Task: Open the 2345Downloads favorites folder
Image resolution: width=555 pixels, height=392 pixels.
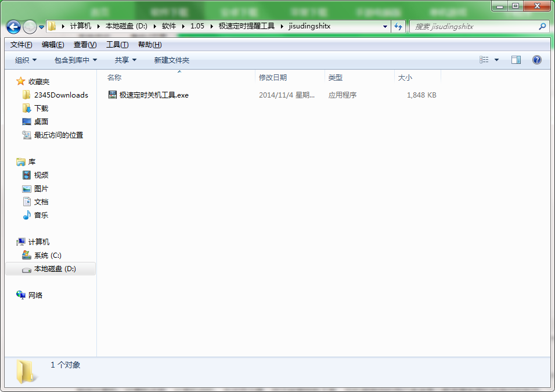Action: click(x=60, y=95)
